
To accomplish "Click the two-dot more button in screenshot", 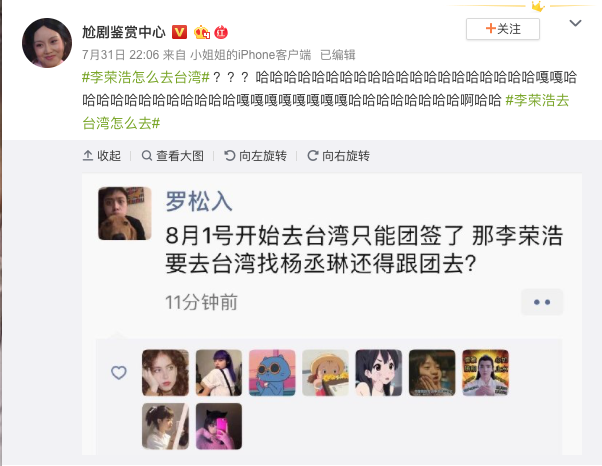I will coord(542,302).
